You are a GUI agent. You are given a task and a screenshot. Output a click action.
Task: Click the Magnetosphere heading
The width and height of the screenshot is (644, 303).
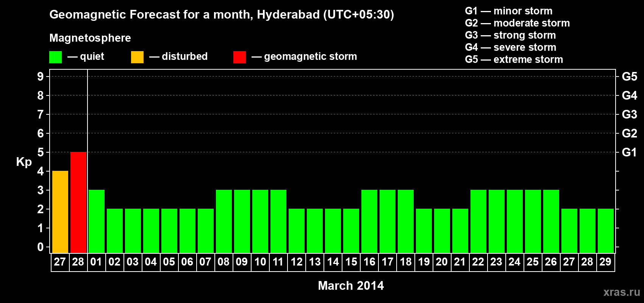90,38
